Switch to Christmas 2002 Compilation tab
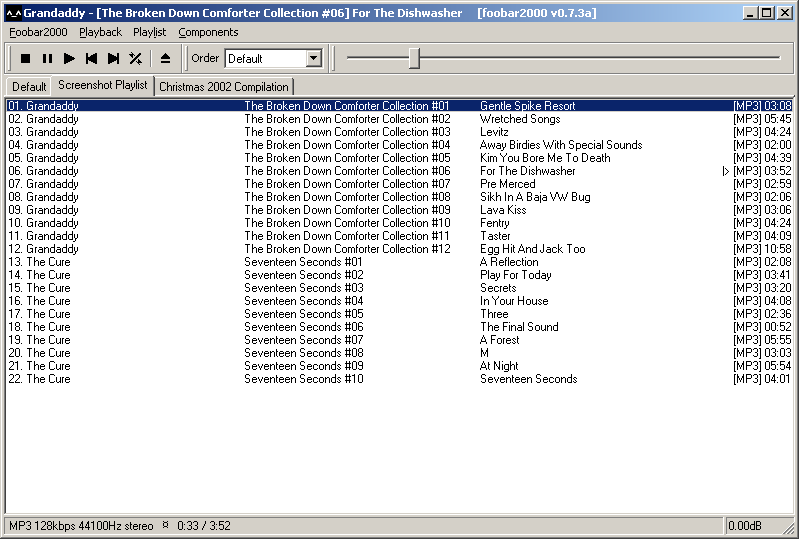799x539 pixels. click(x=224, y=87)
